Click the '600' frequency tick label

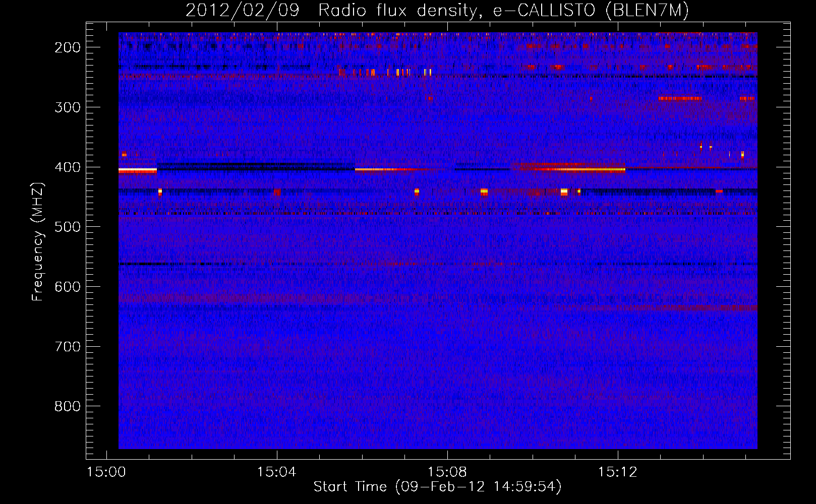point(68,287)
